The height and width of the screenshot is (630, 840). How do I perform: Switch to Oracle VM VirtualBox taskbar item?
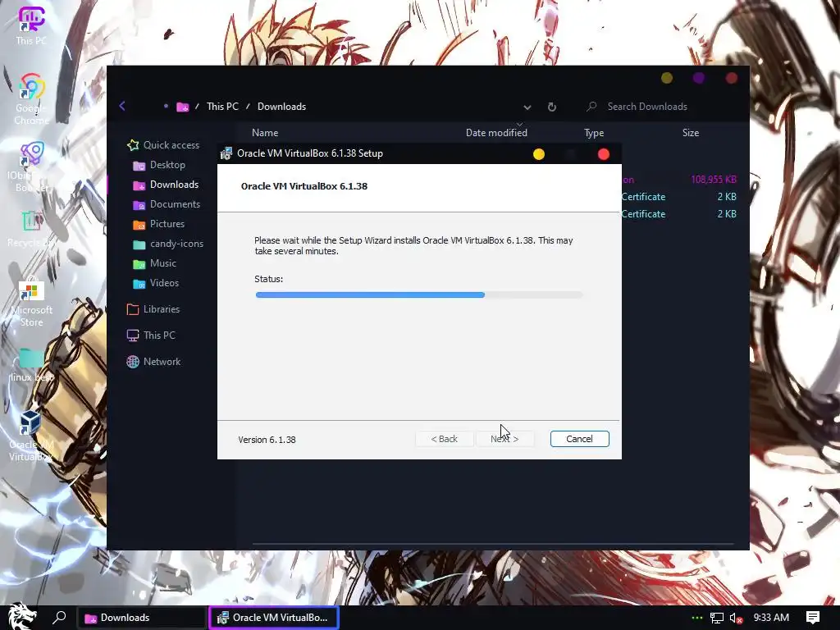[274, 618]
